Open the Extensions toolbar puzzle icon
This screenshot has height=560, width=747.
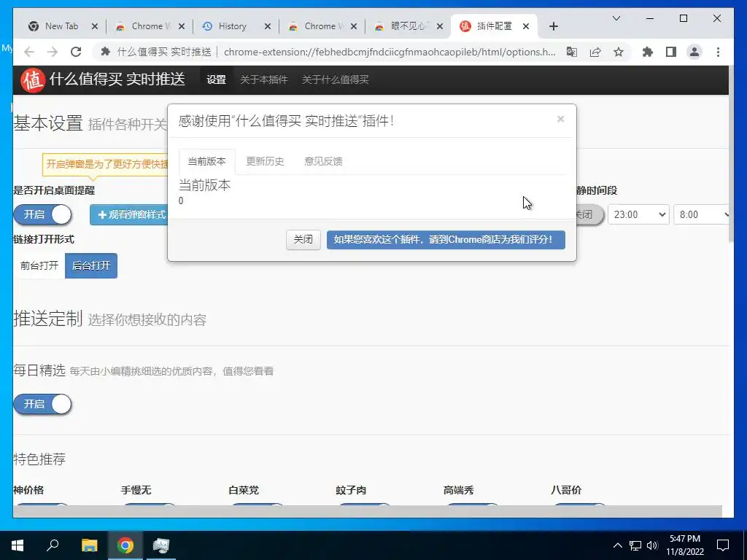click(x=648, y=52)
